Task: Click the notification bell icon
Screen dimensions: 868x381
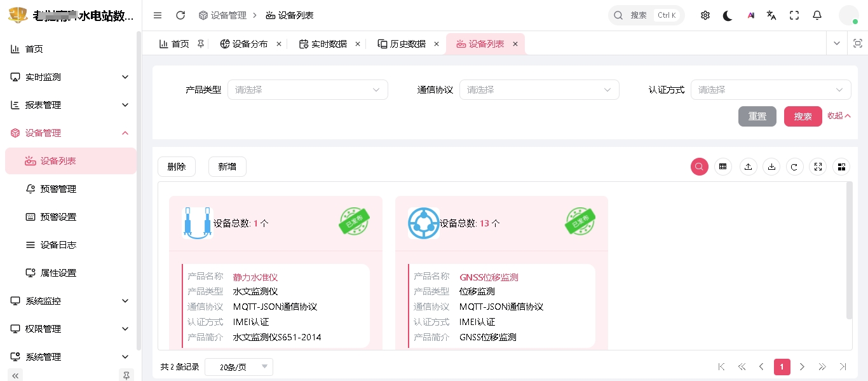Action: 817,15
